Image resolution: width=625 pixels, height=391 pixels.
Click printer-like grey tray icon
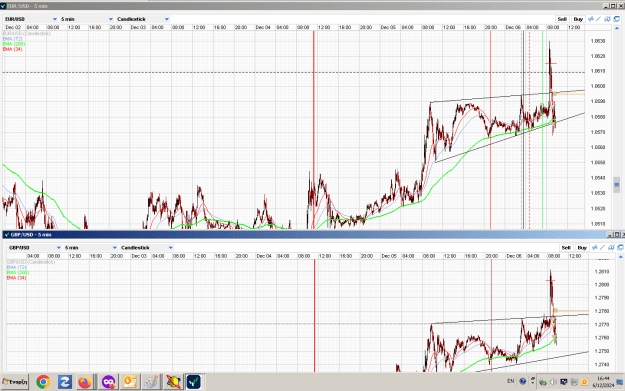coord(574,382)
